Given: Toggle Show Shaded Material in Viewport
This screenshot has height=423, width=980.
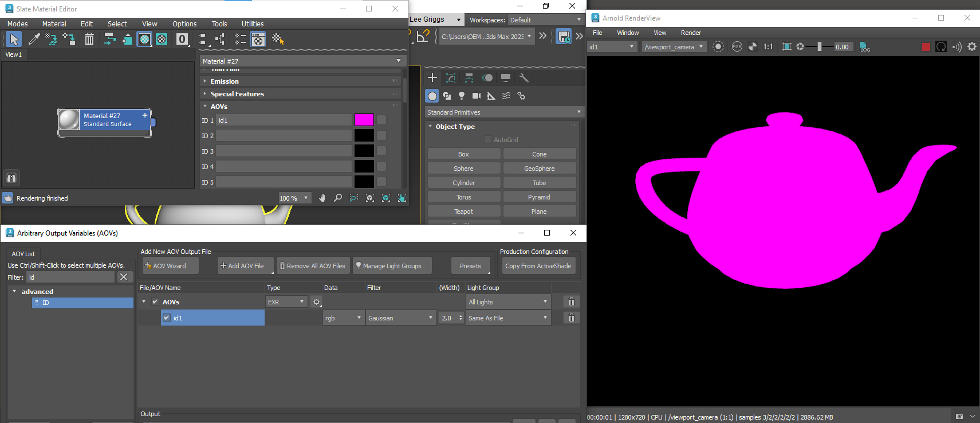Looking at the screenshot, I should coord(145,39).
